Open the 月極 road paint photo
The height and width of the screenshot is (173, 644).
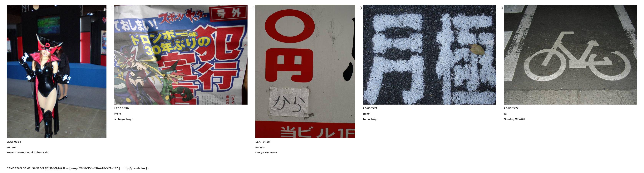429,55
